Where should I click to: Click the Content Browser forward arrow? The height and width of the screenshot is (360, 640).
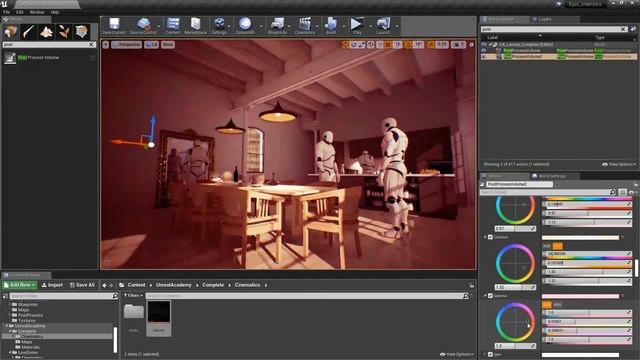pos(111,285)
